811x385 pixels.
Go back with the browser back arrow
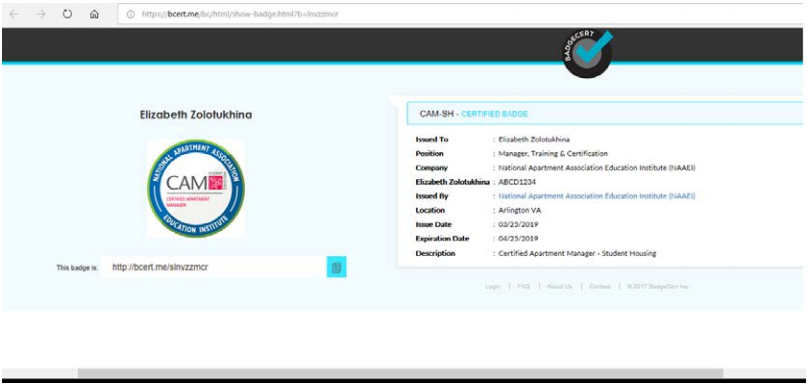(x=14, y=14)
